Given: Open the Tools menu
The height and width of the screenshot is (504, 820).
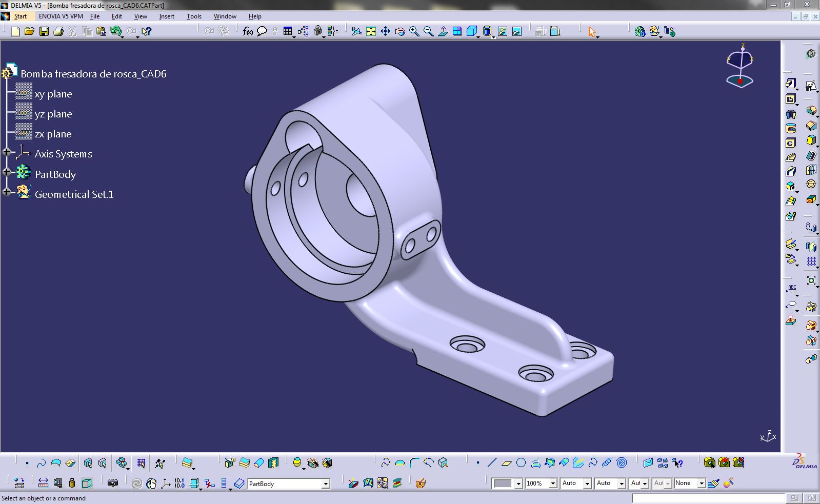Looking at the screenshot, I should 194,16.
